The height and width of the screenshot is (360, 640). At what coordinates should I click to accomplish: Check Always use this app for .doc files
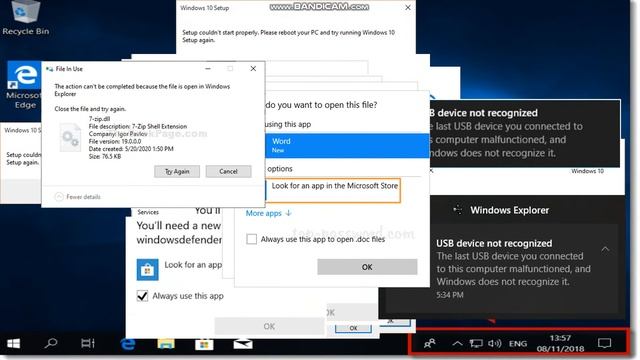(251, 239)
